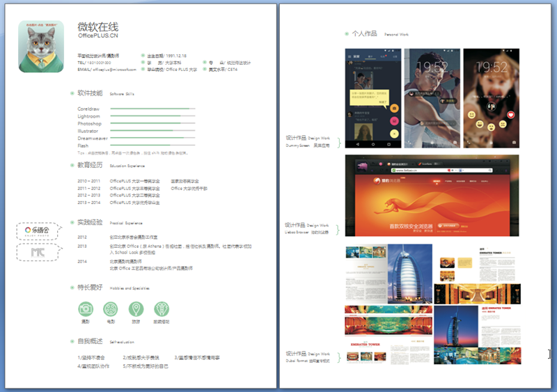The height and width of the screenshot is (392, 557).
Task: Click the School Look experience line
Action: click(132, 252)
